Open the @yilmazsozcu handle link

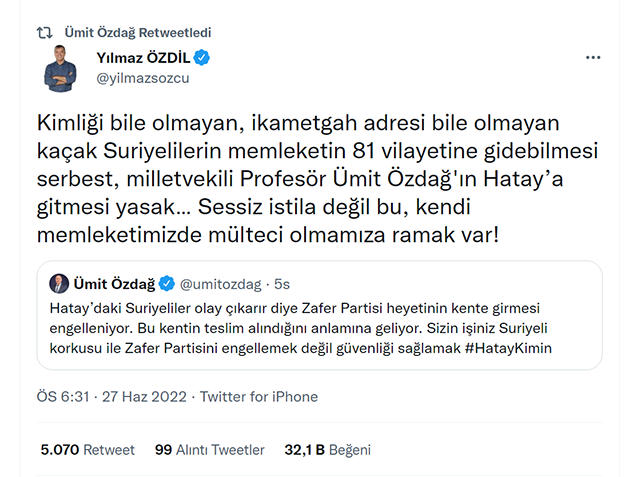(143, 78)
